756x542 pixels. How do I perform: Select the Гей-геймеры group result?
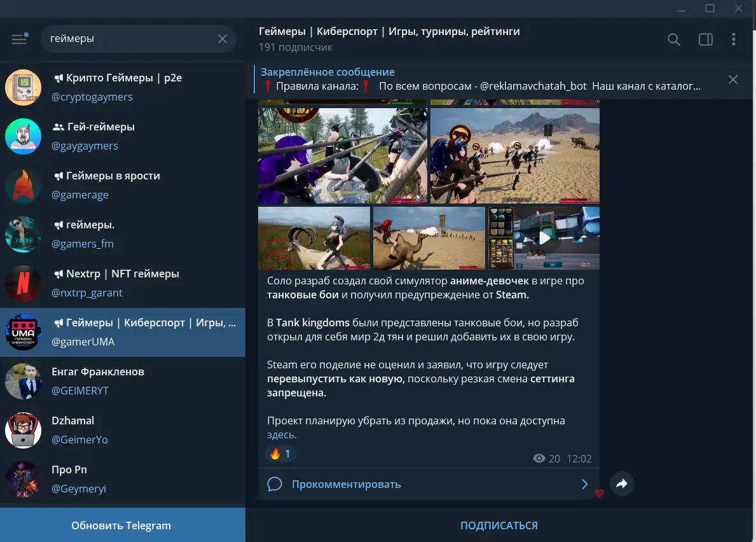click(x=123, y=137)
